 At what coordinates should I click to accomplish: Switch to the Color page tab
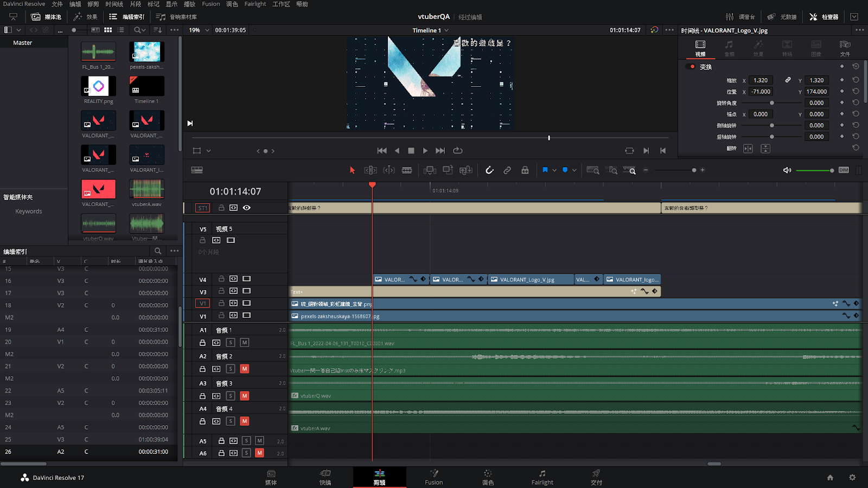click(488, 477)
